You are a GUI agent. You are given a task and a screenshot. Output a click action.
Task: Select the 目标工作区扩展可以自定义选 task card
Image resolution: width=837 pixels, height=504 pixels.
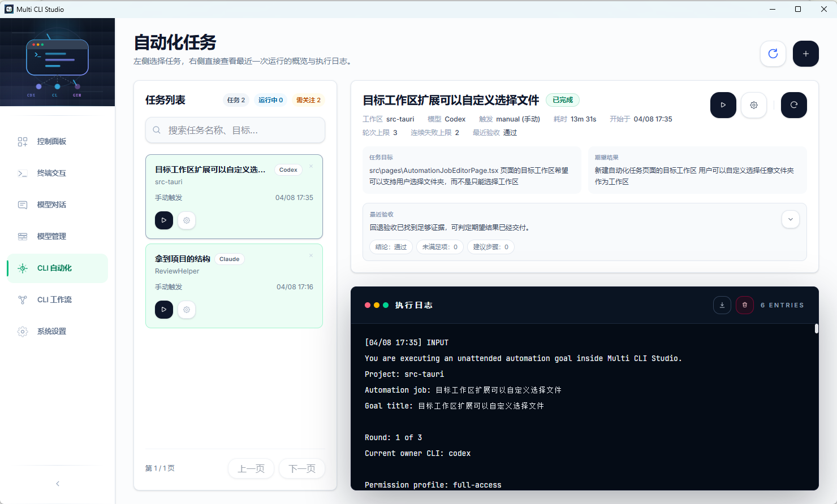point(234,197)
